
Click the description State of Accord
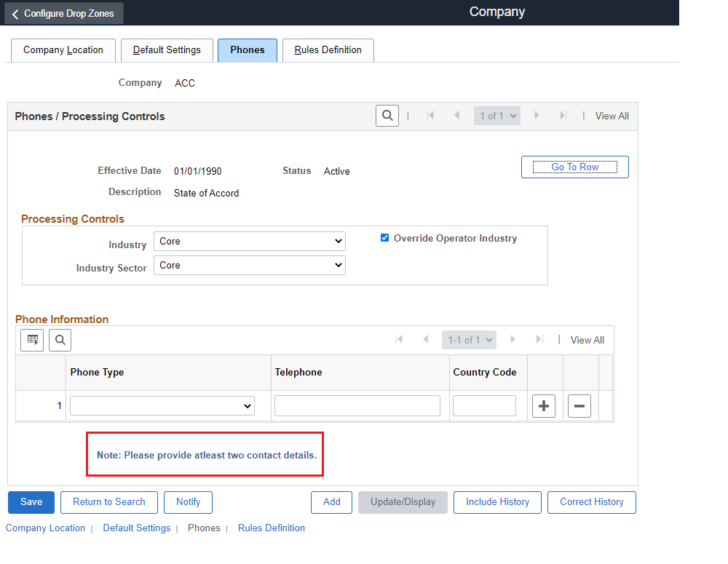click(x=207, y=193)
